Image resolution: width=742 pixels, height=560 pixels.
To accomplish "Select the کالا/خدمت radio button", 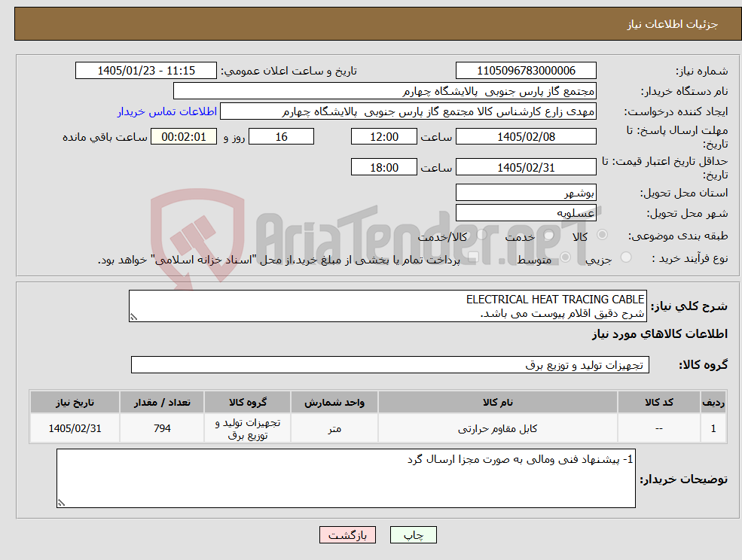I will 481,235.
